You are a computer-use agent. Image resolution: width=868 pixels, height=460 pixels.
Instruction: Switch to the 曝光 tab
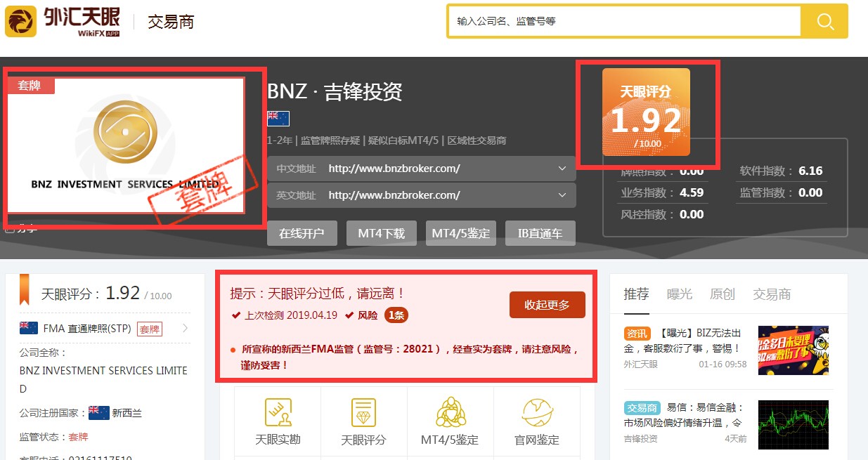click(680, 294)
